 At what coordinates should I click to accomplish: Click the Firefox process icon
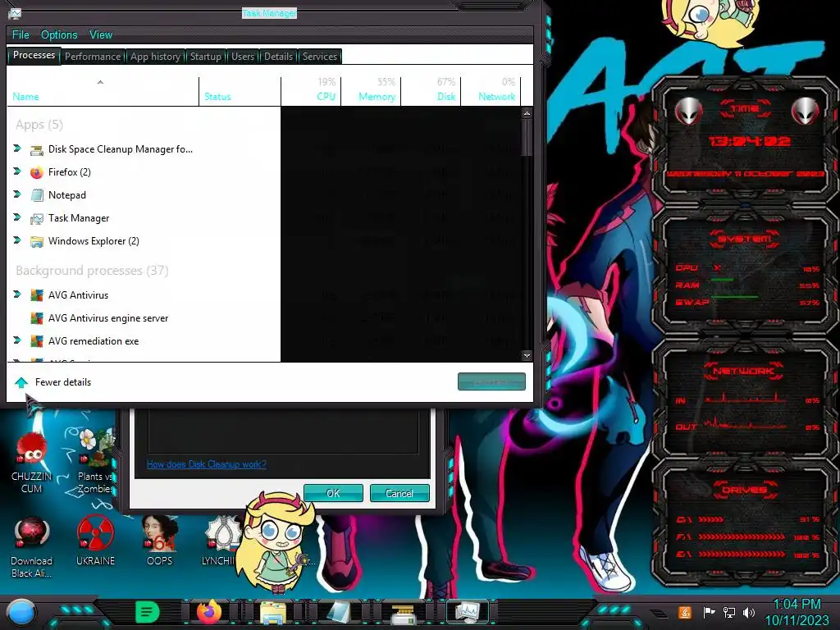(36, 172)
